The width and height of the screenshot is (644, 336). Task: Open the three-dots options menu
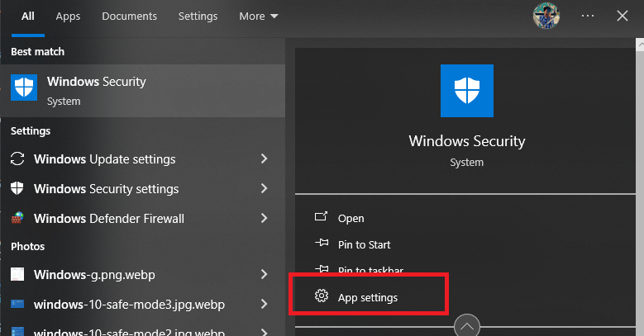(x=588, y=16)
